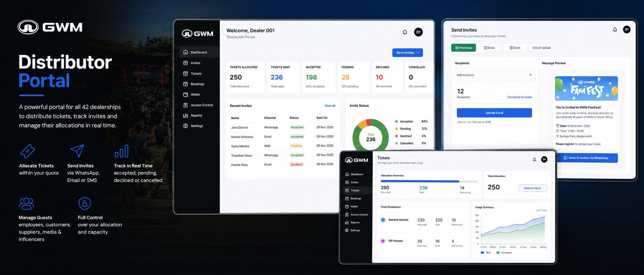644x275 pixels.
Task: Select the third channel tab between Email and Excel Upload
Action: 515,48
